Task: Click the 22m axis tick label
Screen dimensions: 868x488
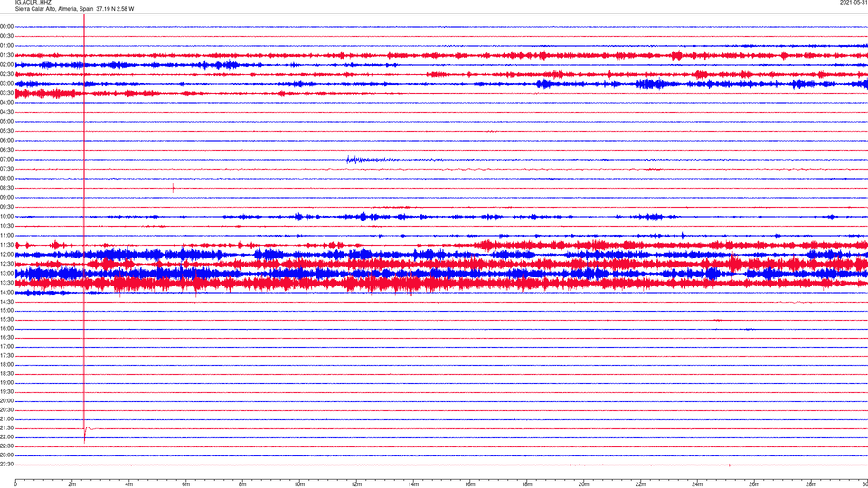Action: pos(640,484)
